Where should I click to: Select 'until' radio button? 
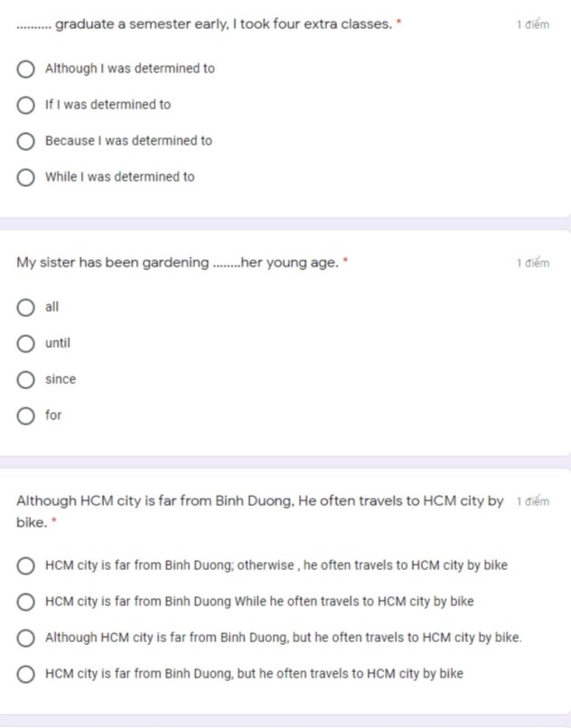click(x=26, y=344)
